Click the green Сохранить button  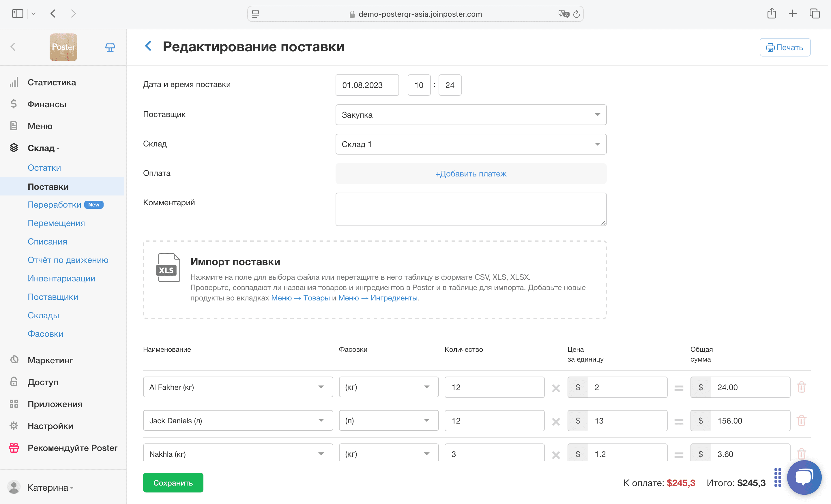173,482
